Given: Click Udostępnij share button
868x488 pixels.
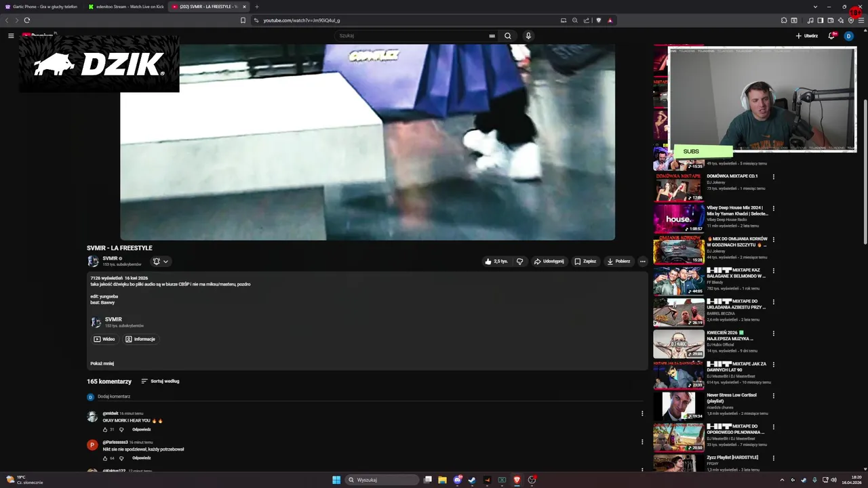Looking at the screenshot, I should 549,261.
